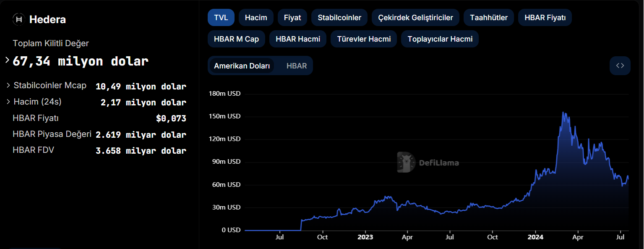Screen dimensions: 644x249
Task: Enable Çekirdek Geliştiriciler chart series
Action: click(415, 18)
